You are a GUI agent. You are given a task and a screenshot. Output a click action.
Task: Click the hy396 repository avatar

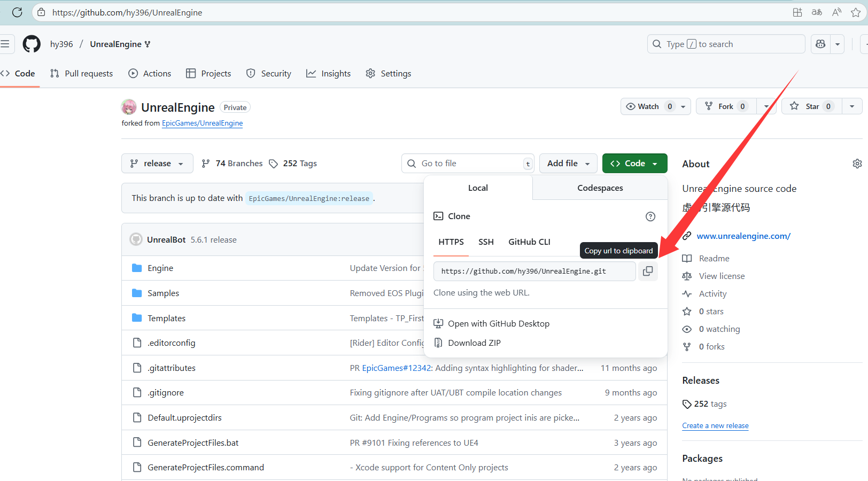tap(129, 107)
